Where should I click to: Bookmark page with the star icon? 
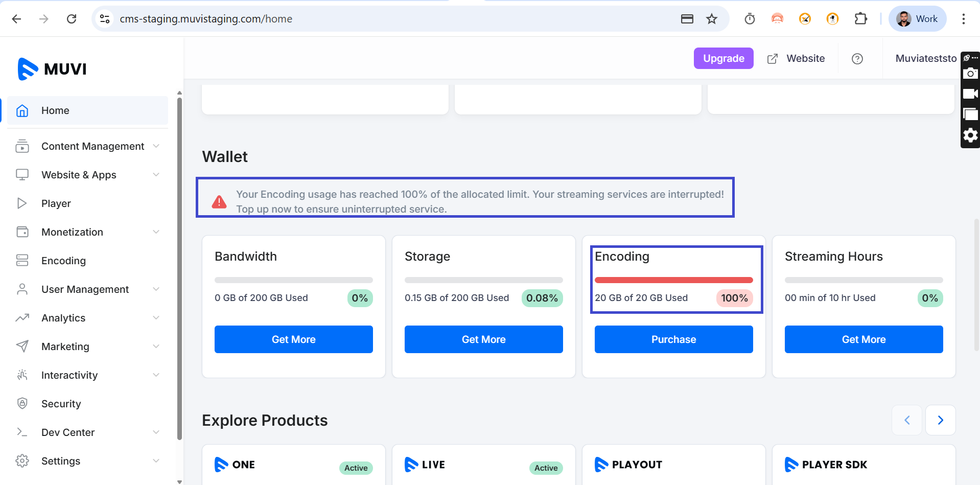(x=711, y=19)
